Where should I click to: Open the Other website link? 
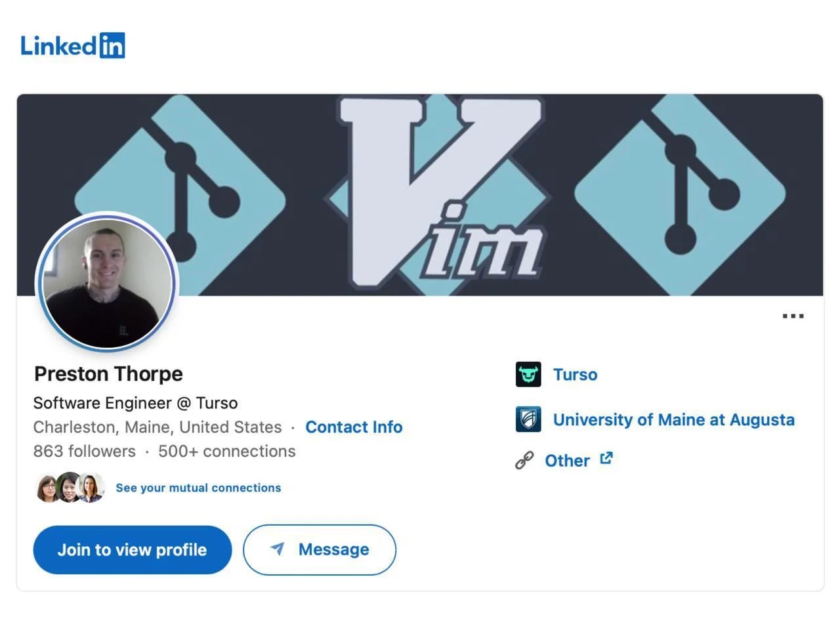[567, 461]
